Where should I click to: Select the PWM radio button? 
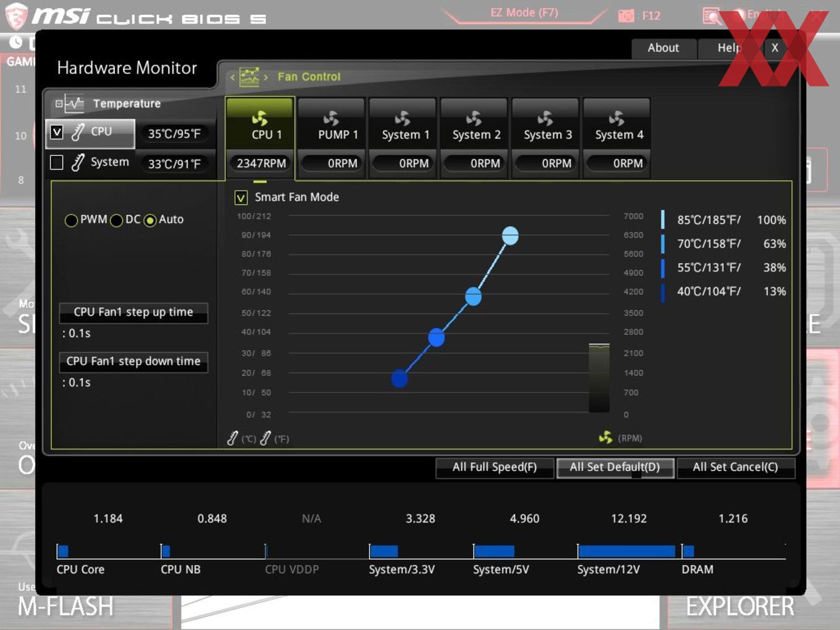click(x=71, y=220)
